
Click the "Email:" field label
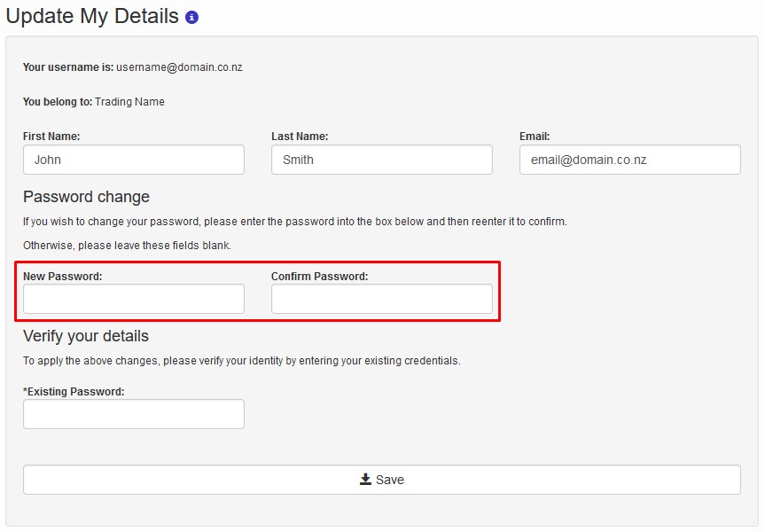tap(535, 137)
